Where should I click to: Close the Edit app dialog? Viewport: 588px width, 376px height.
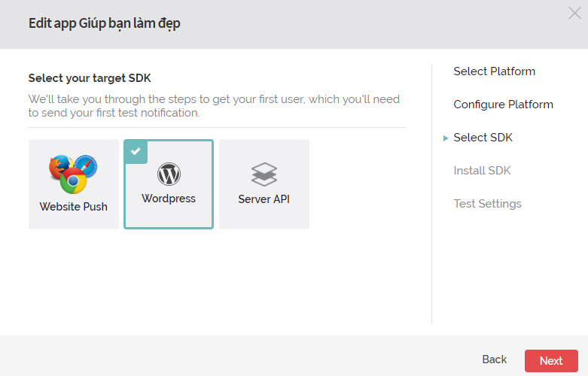click(x=574, y=13)
